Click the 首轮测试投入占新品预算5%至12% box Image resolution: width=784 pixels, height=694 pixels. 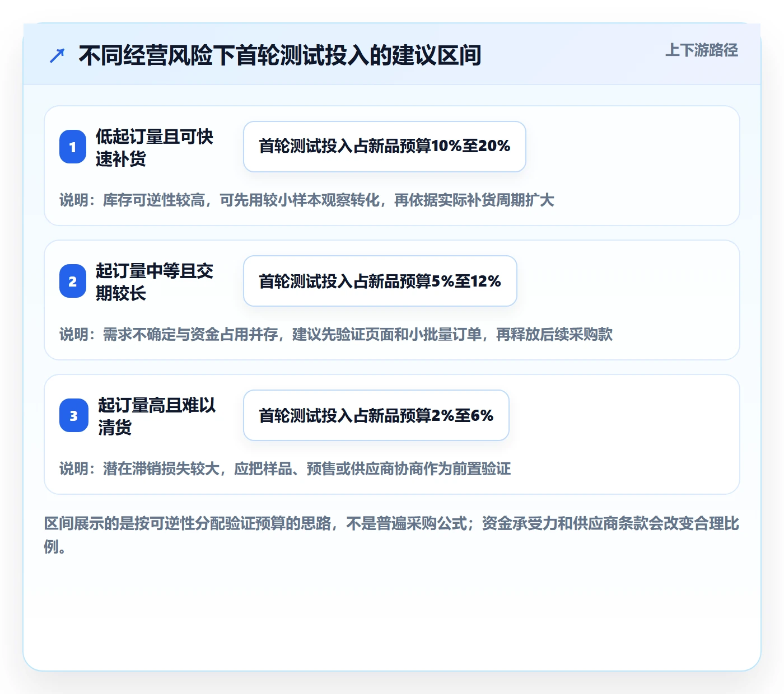(380, 281)
